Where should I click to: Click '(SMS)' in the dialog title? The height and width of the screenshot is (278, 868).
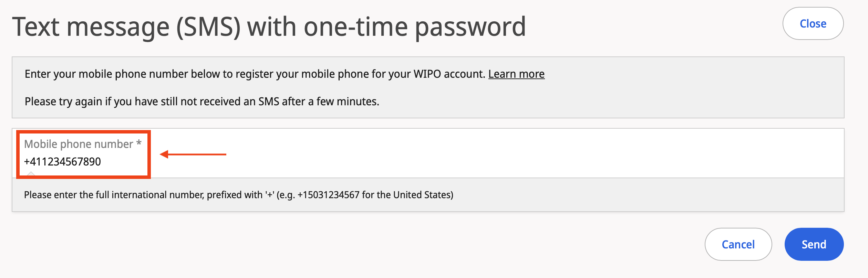[208, 27]
